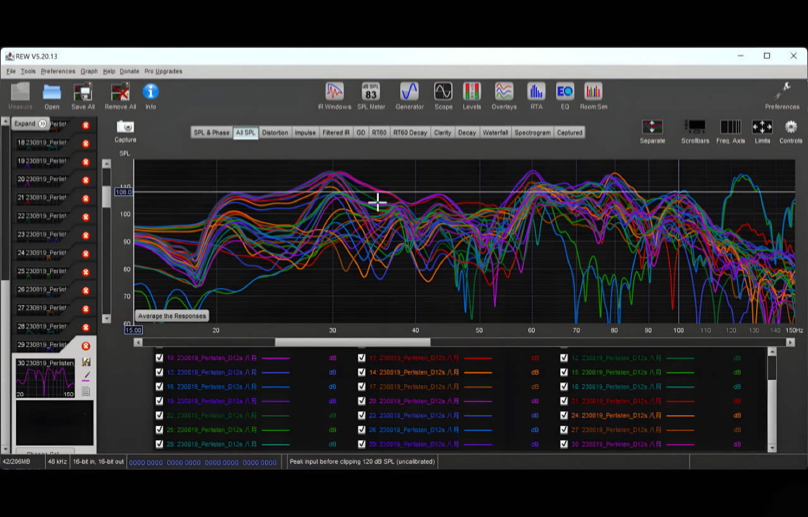This screenshot has height=517, width=808.
Task: Uncheck trace 11 in the legend
Action: click(362, 358)
